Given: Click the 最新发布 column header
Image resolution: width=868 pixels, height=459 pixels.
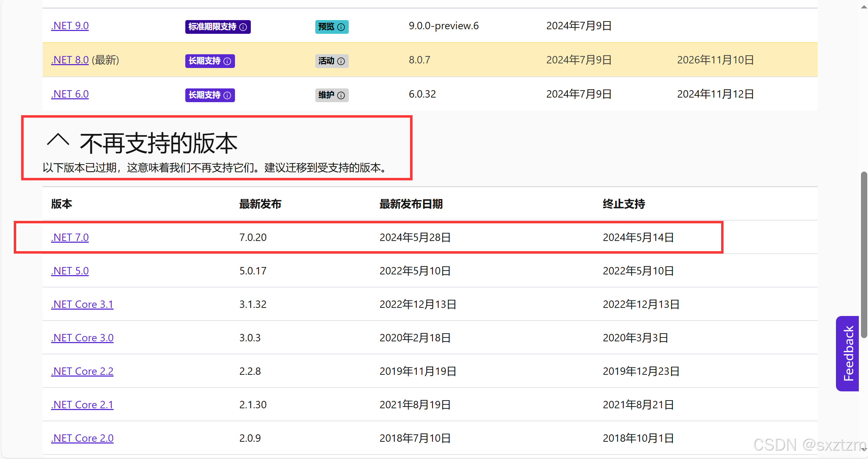Looking at the screenshot, I should point(260,204).
